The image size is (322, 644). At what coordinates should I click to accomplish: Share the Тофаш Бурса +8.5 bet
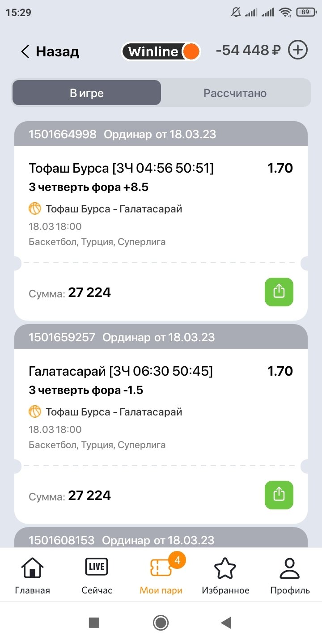click(279, 292)
